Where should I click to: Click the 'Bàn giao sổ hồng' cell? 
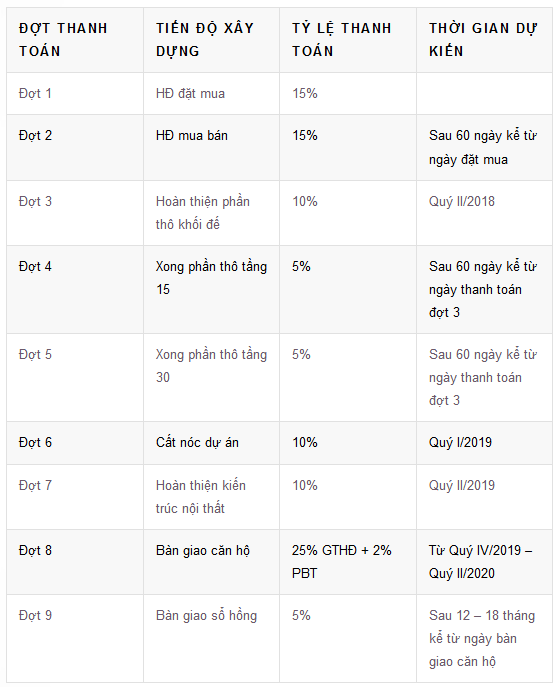tap(212, 638)
